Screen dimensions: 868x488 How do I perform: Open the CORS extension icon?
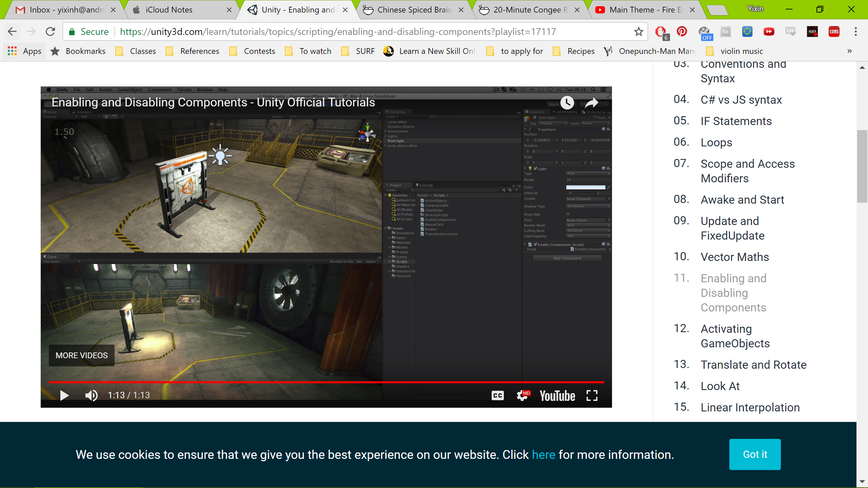834,32
